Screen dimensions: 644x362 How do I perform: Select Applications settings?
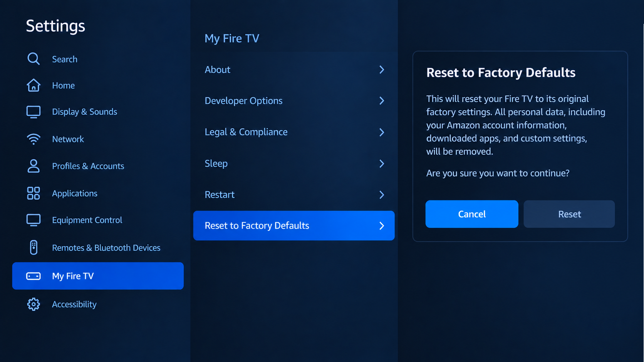[75, 194]
